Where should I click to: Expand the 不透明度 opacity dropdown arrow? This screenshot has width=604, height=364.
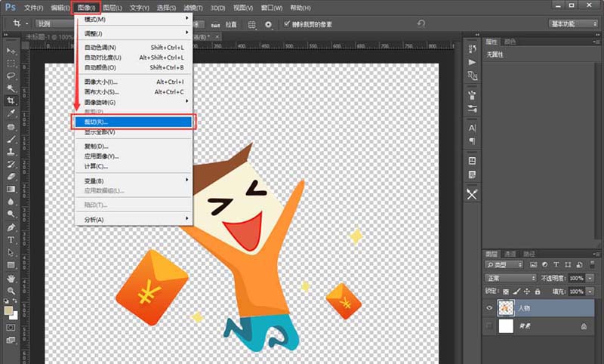588,278
